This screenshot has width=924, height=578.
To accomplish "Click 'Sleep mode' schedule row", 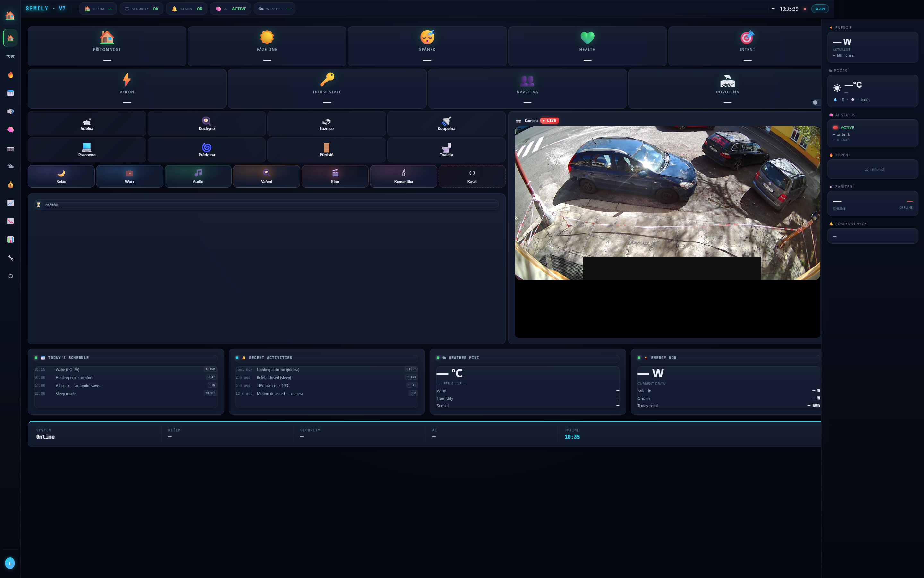I will [126, 393].
